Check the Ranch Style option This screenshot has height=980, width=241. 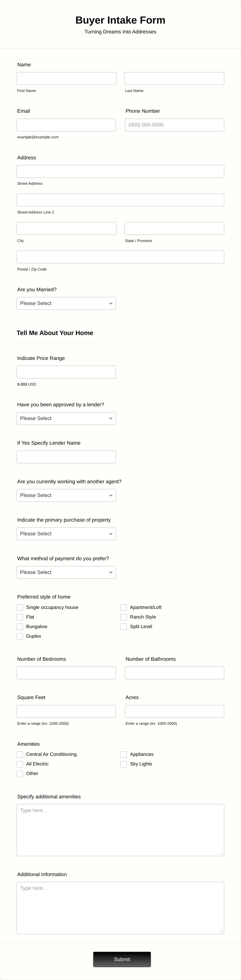(x=124, y=617)
